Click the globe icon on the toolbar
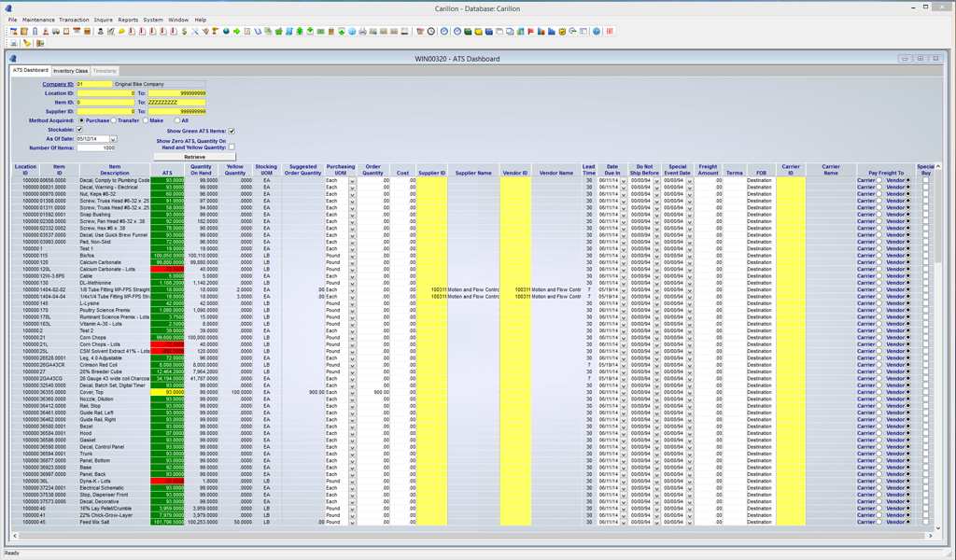956x560 pixels. (x=225, y=32)
